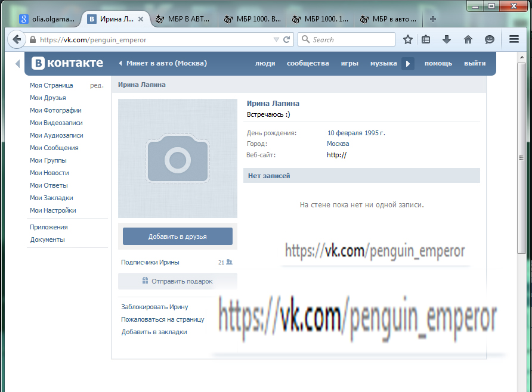Open Мои Аудиозаписи
Screen dimensions: 532x392
[x=56, y=135]
